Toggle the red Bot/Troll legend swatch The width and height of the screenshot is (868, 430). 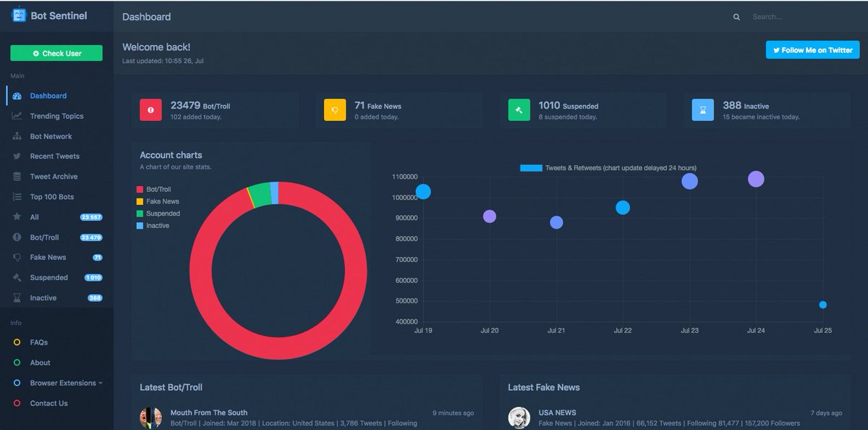coord(140,190)
